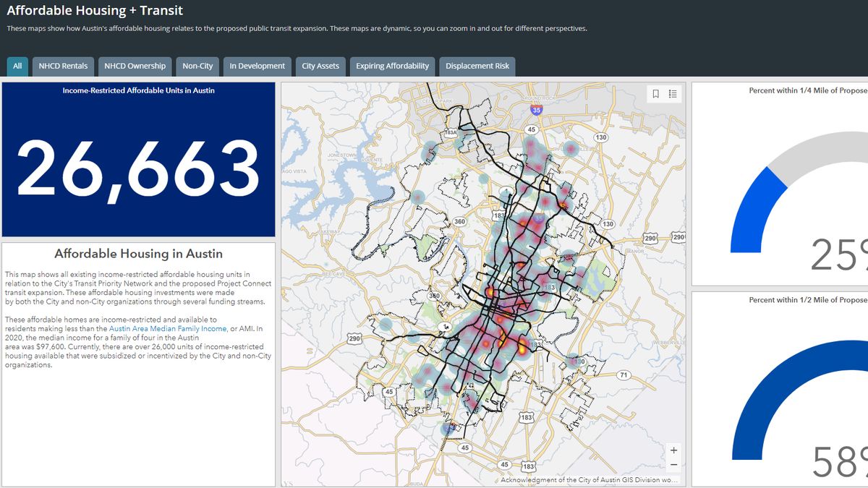868x488 pixels.
Task: Go to the Non-City tab
Action: (x=197, y=66)
